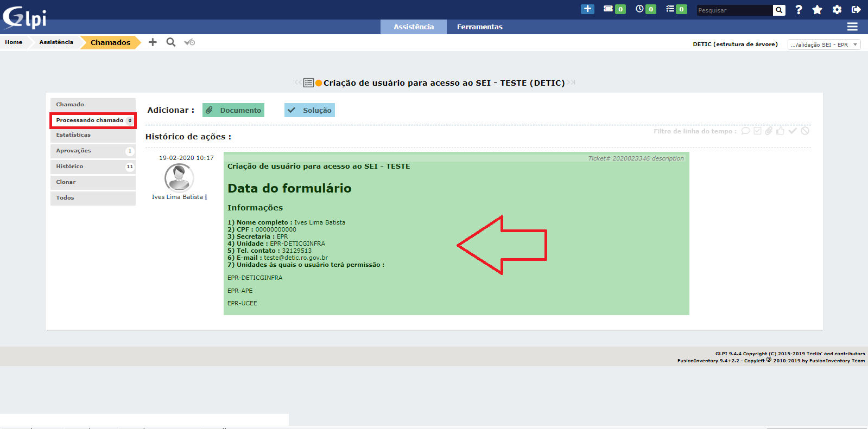
Task: Click DETIC (estrutura de árvore) entity selector
Action: [735, 44]
